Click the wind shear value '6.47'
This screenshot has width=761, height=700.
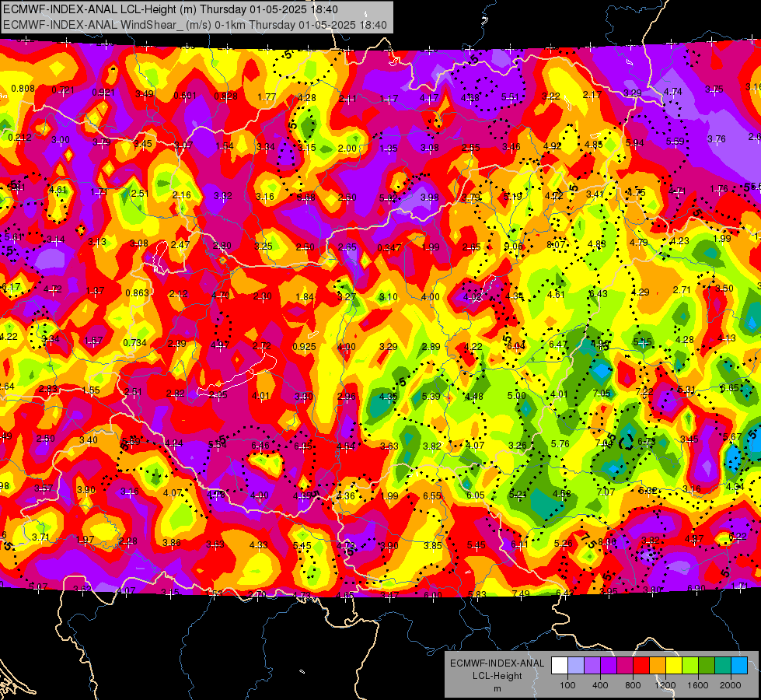558,345
